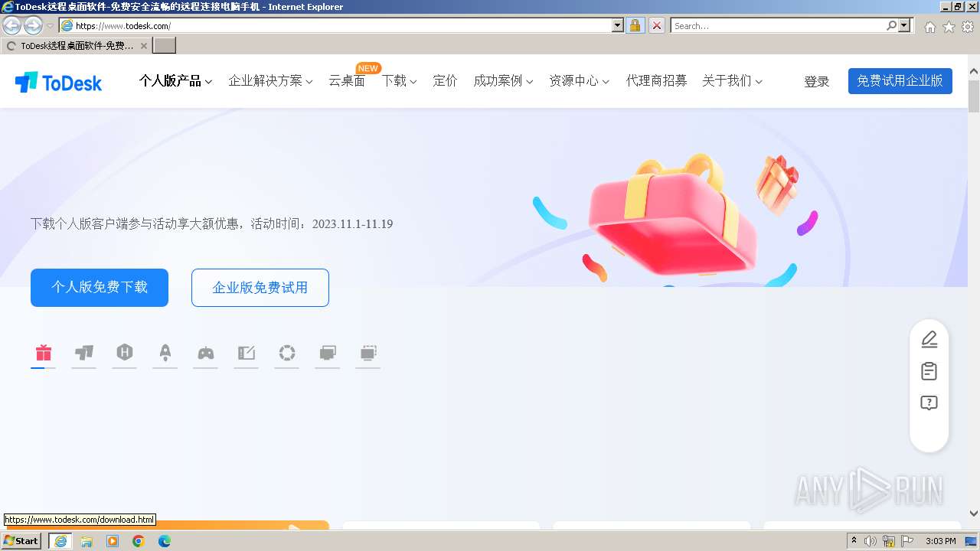Click the 3:03 PM system clock

pos(940,541)
